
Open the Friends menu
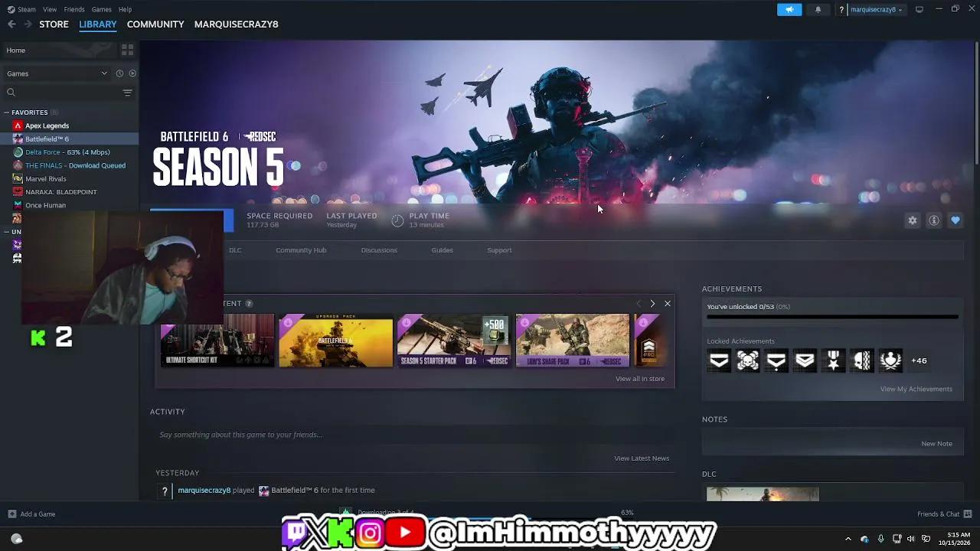[x=74, y=9]
